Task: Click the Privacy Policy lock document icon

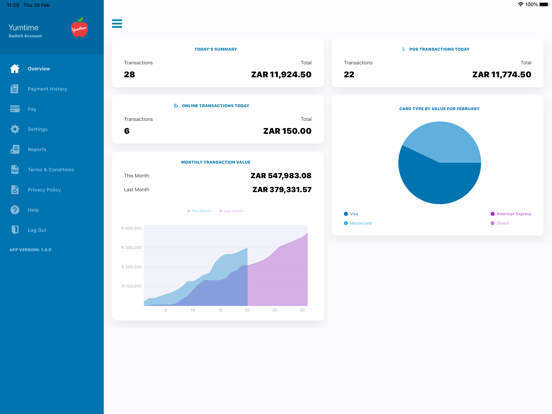Action: [x=15, y=190]
